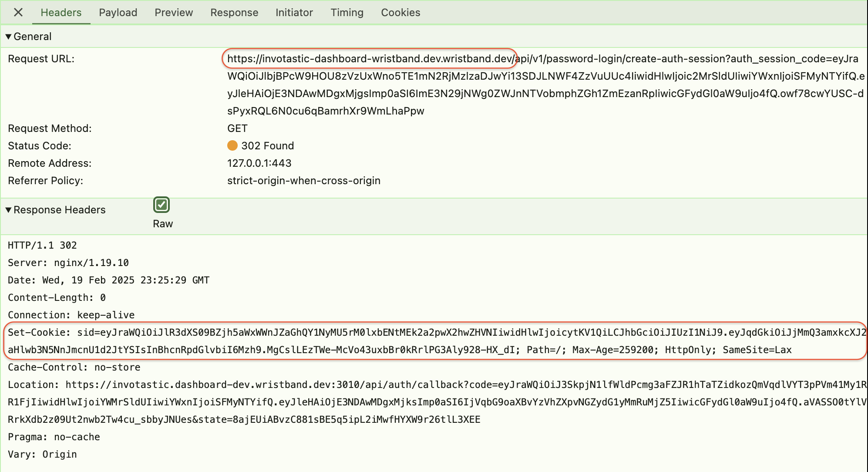Uncheck the Raw headers checkbox
The width and height of the screenshot is (868, 472).
coord(161,205)
